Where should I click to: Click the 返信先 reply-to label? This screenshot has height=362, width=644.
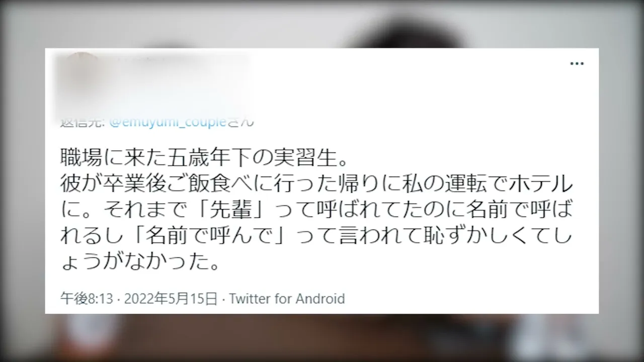pyautogui.click(x=83, y=122)
